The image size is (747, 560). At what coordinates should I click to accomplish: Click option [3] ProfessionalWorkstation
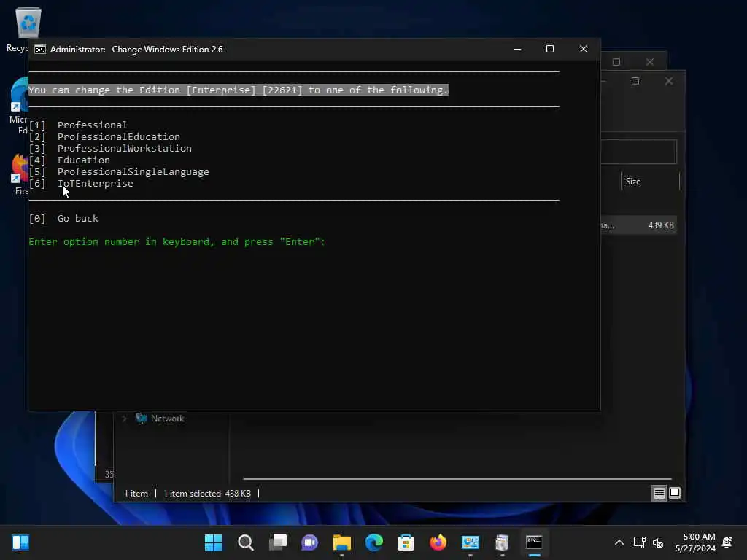110,149
